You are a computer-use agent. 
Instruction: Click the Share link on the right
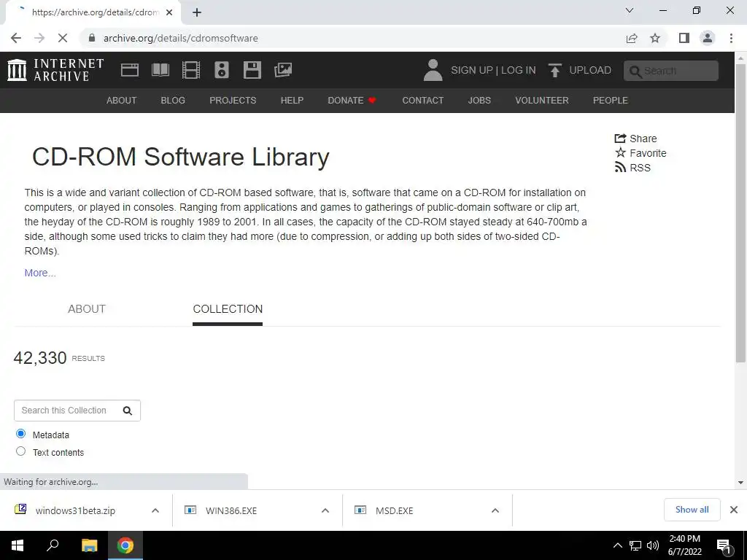tap(635, 139)
